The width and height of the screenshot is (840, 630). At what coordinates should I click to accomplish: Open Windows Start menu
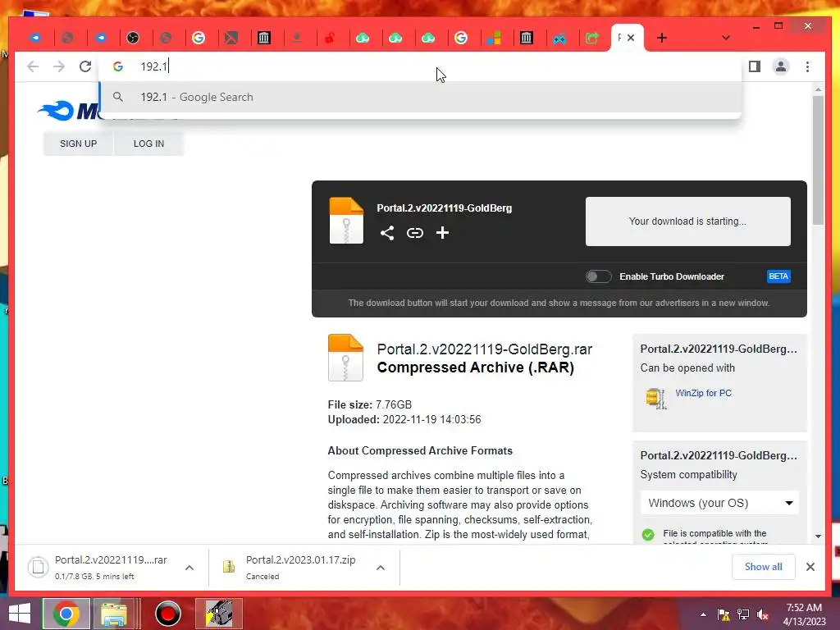point(20,614)
